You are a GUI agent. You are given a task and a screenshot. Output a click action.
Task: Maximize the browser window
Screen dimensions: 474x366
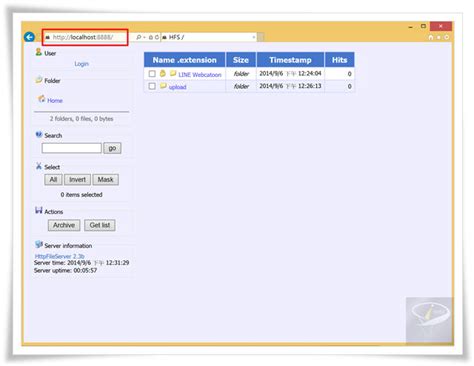pos(423,26)
